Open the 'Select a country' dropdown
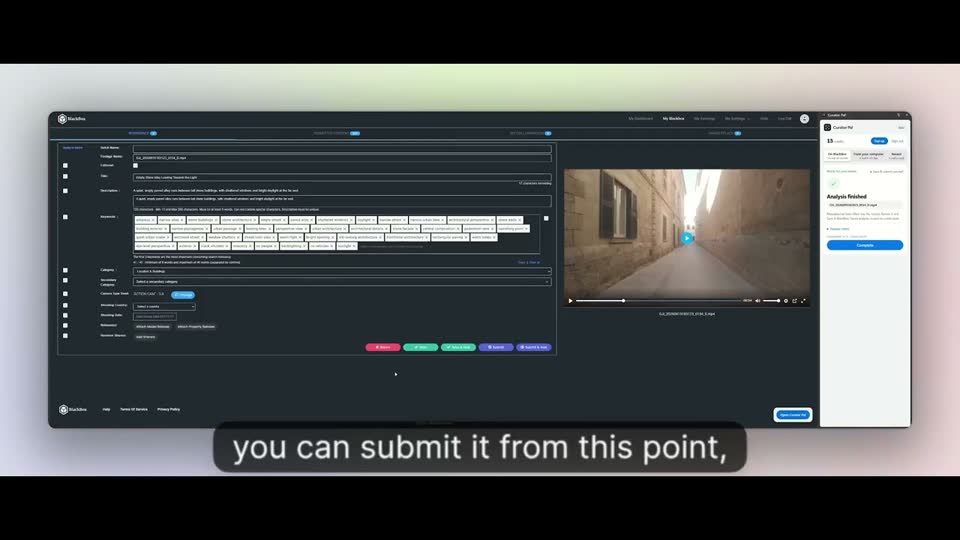This screenshot has height=540, width=960. [164, 307]
